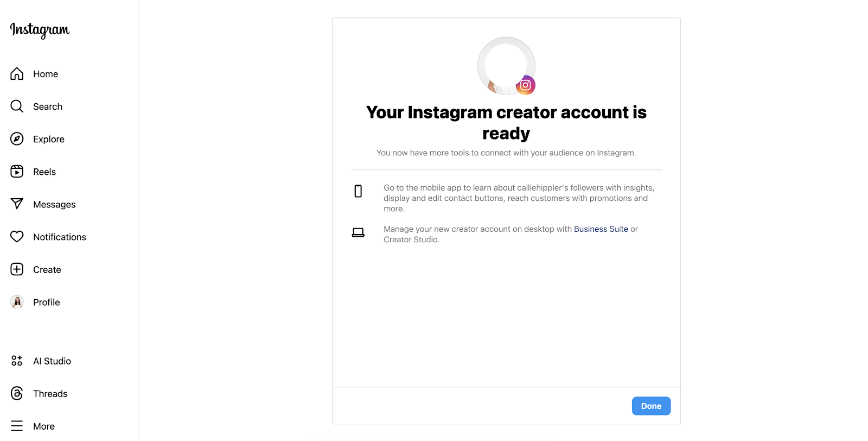Viewport: 868px width, 441px height.
Task: Go to the Home menu item
Action: point(46,74)
